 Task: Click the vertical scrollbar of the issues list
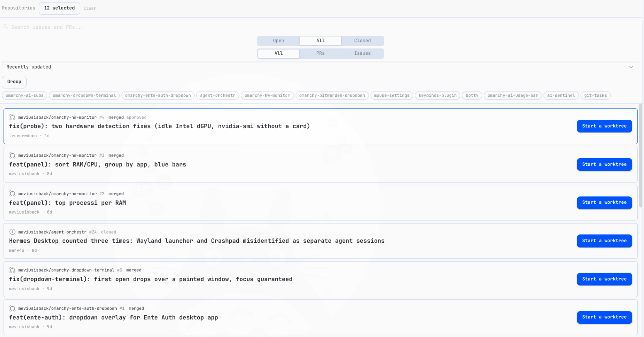[640, 156]
